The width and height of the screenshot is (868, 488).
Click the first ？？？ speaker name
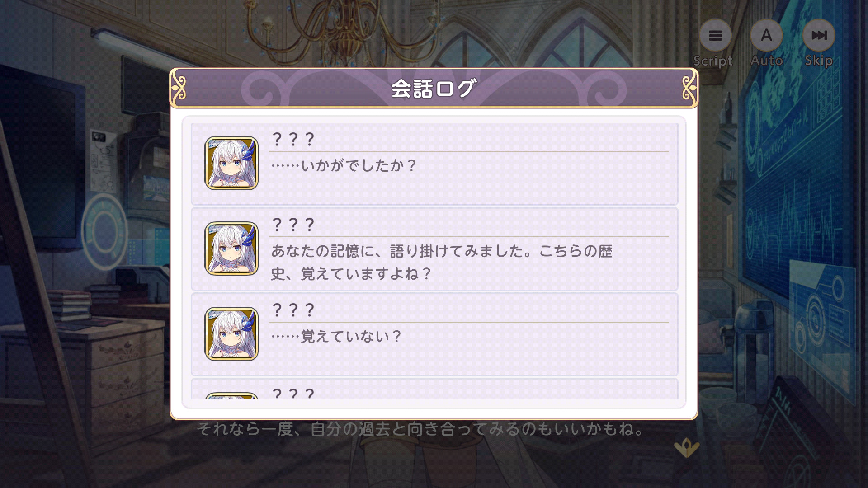(293, 140)
